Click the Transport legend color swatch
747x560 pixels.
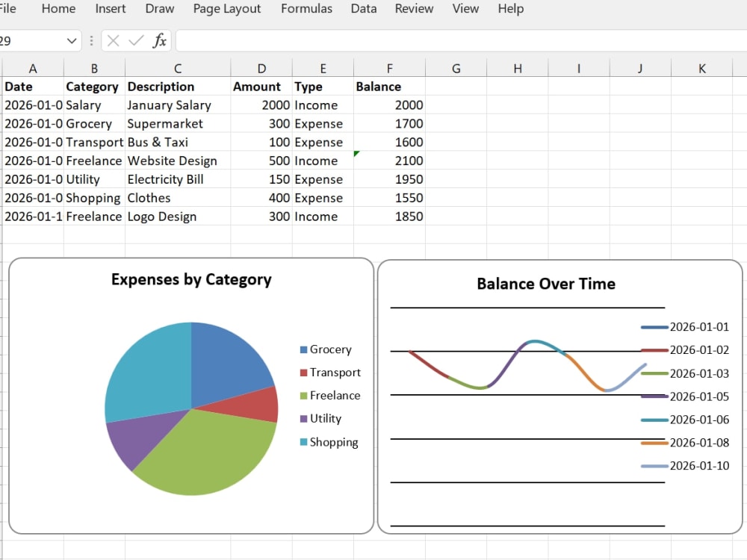pos(303,373)
